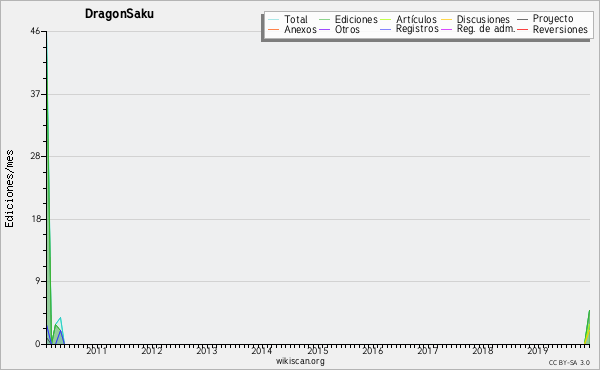Click the 2012 x-axis year label

coord(152,350)
